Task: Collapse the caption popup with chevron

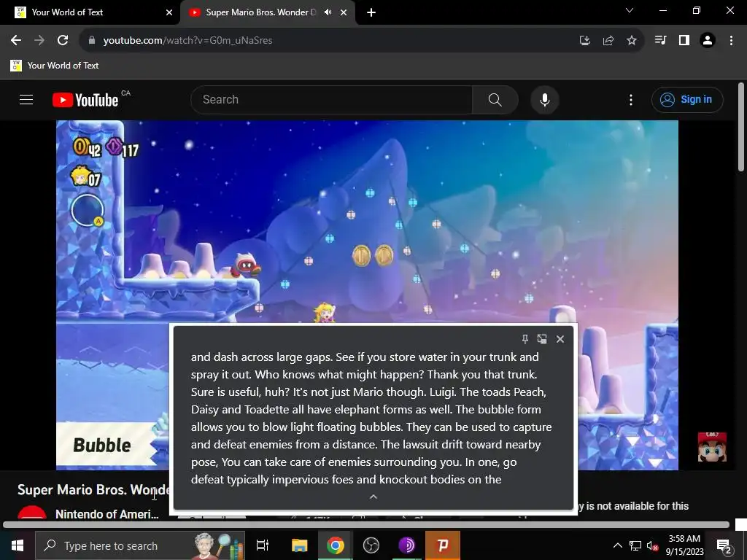Action: [373, 497]
